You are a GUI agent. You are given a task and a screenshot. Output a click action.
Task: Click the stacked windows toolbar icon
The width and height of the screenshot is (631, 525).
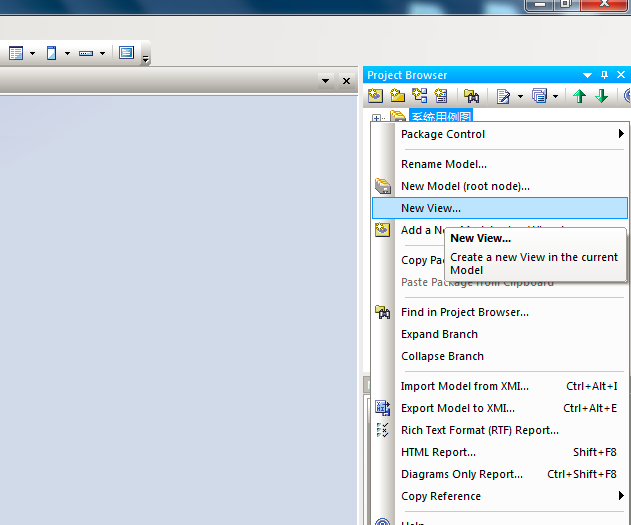(x=539, y=96)
